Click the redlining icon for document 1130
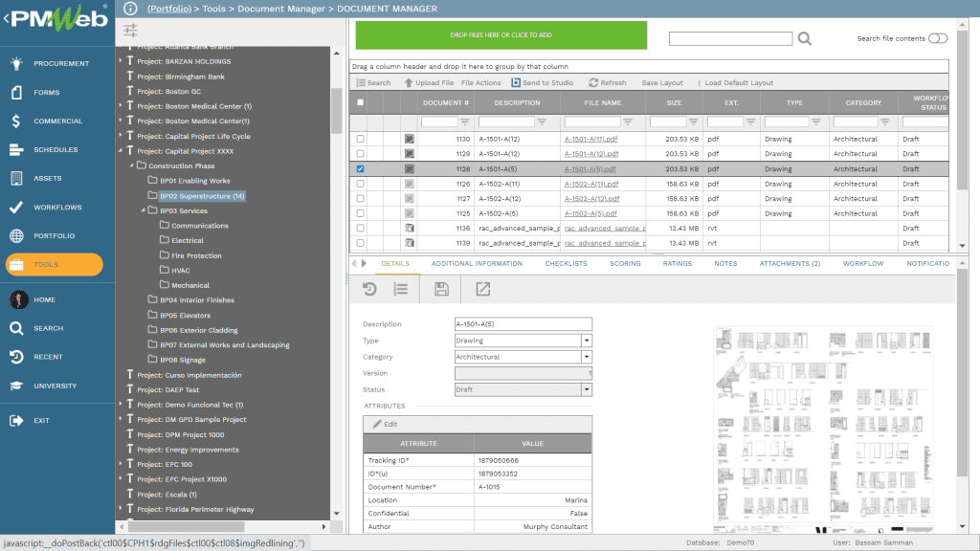The height and width of the screenshot is (551, 980). (409, 139)
